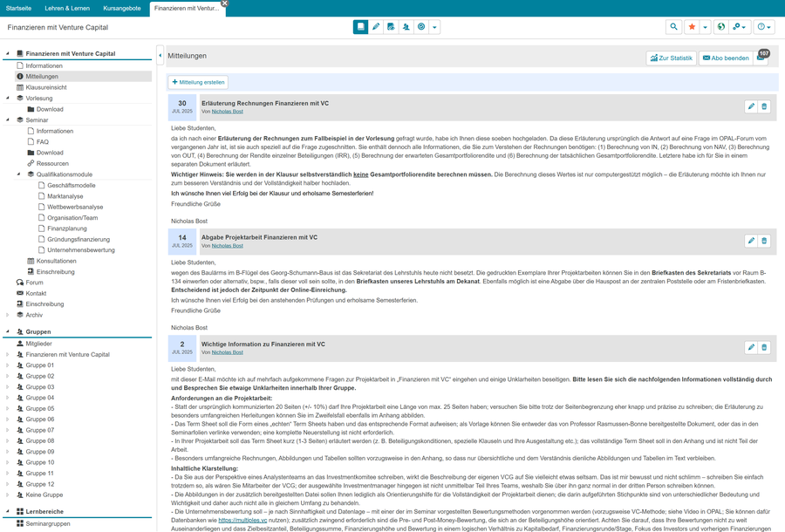The image size is (785, 532).
Task: Click the 'Mitteilung erstellen' button
Action: [x=199, y=82]
